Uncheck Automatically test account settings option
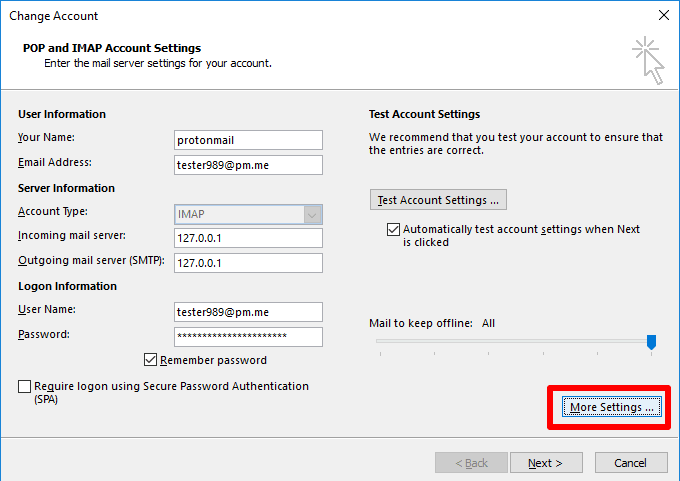680x481 pixels. [x=393, y=229]
